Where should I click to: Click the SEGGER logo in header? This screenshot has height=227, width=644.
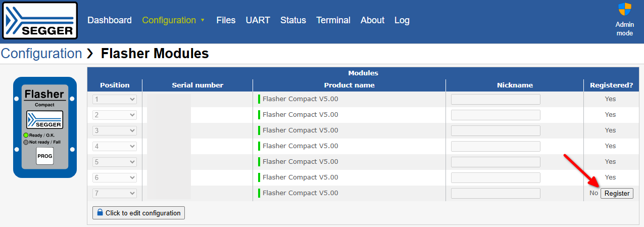pyautogui.click(x=40, y=21)
